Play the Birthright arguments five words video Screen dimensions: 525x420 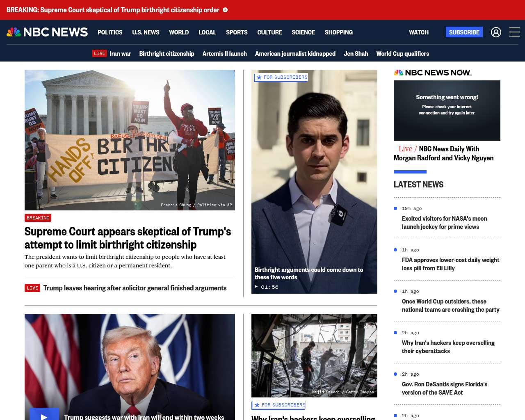pyautogui.click(x=314, y=182)
